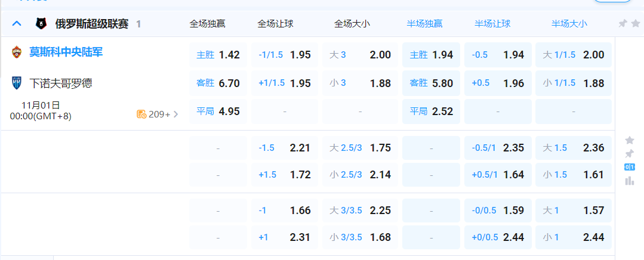
Task: Pick half-time handicap +0.5/1 at 1.64
Action: tap(498, 175)
